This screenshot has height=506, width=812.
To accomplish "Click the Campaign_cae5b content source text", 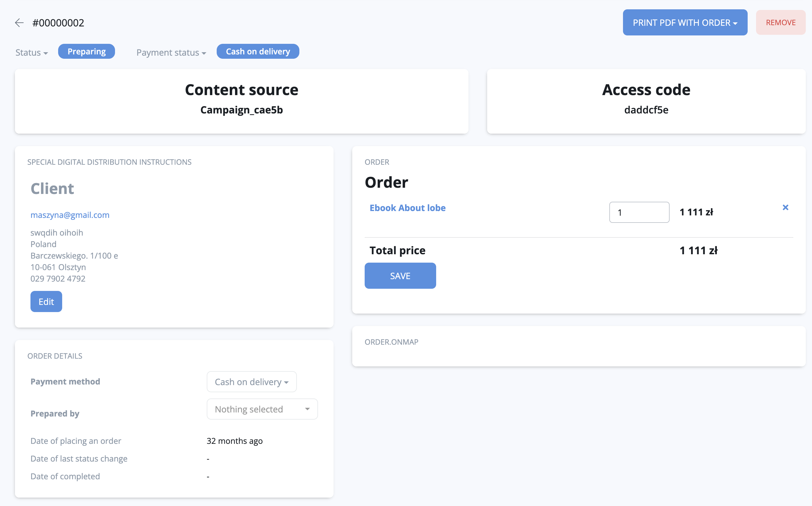I will pyautogui.click(x=241, y=110).
